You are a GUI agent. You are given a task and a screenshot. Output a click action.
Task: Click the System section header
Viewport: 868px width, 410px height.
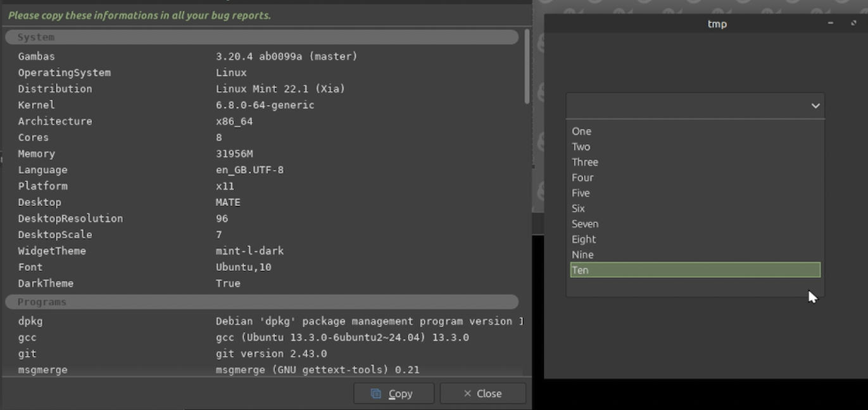pos(261,37)
